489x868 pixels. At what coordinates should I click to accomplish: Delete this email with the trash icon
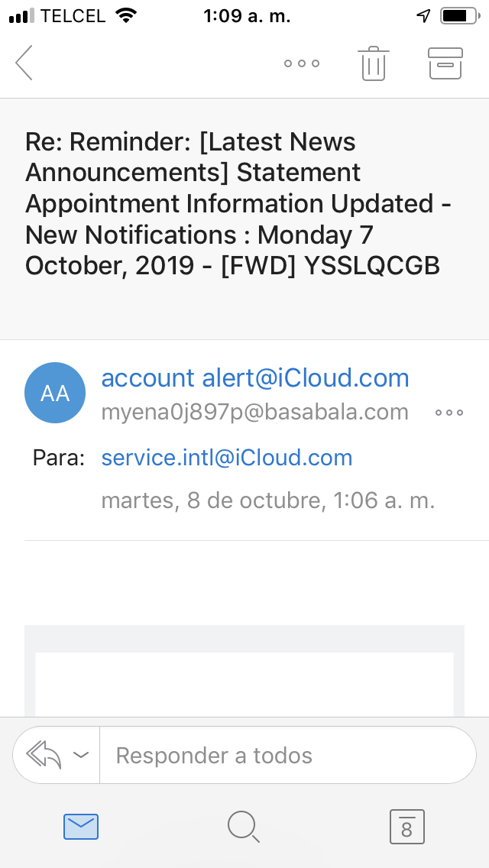[x=374, y=63]
